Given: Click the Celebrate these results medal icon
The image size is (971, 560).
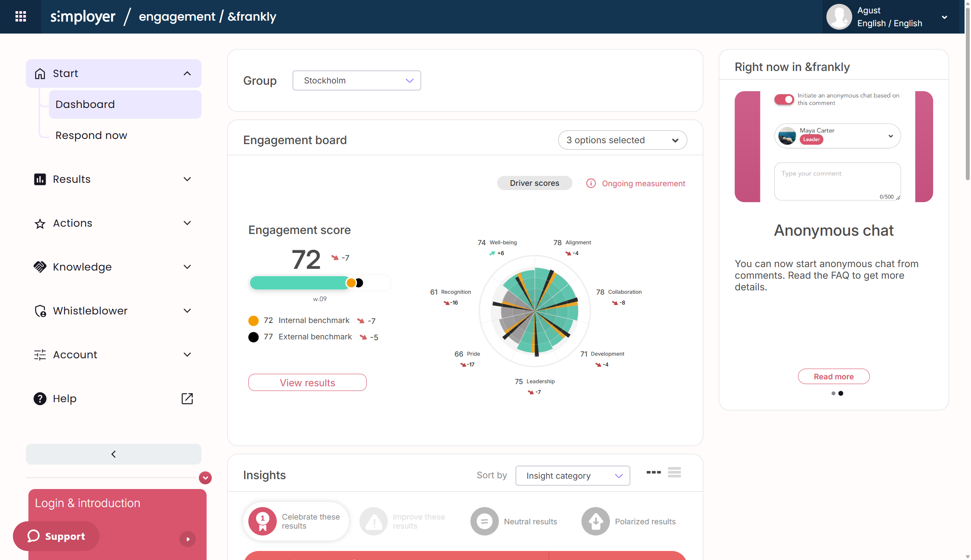Looking at the screenshot, I should click(263, 521).
